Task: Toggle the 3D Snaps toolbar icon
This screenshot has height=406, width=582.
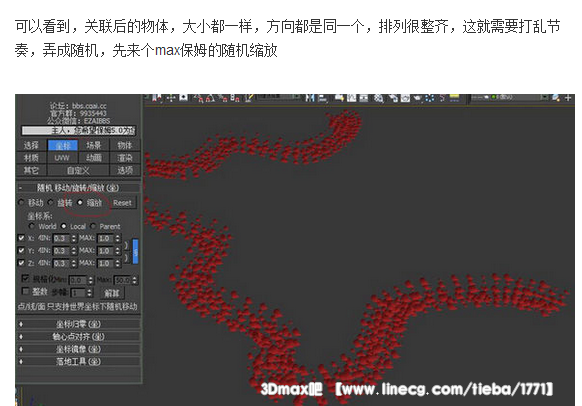Action: (x=198, y=98)
